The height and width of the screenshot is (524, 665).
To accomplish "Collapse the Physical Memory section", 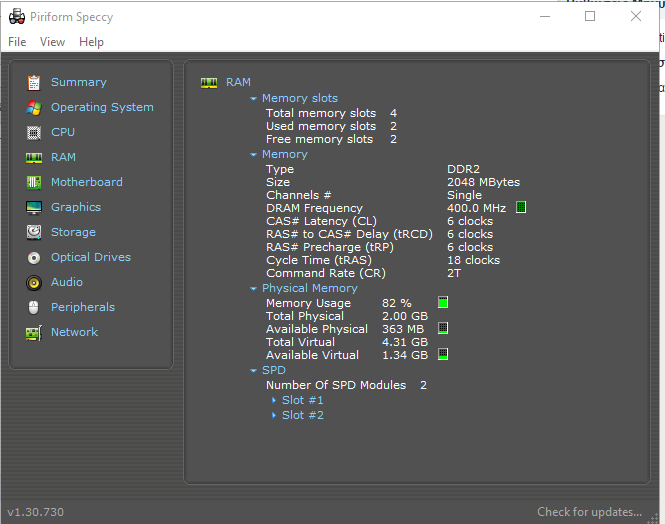I will click(x=253, y=289).
